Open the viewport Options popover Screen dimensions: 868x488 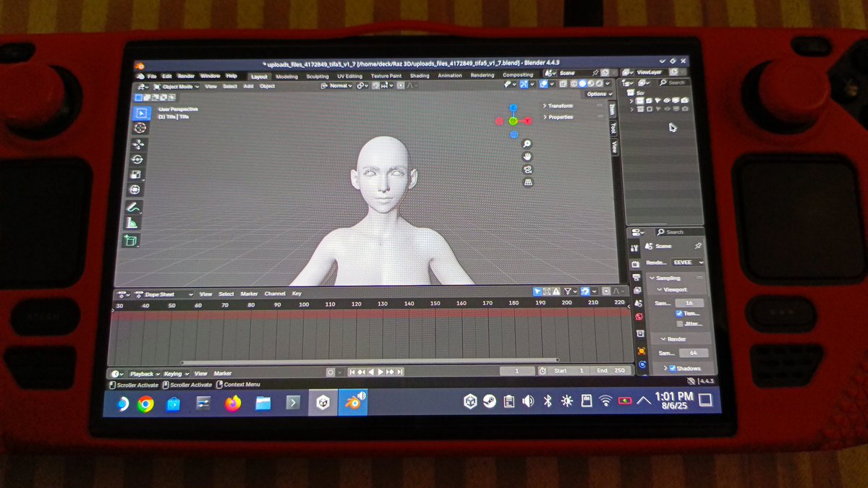pos(599,94)
